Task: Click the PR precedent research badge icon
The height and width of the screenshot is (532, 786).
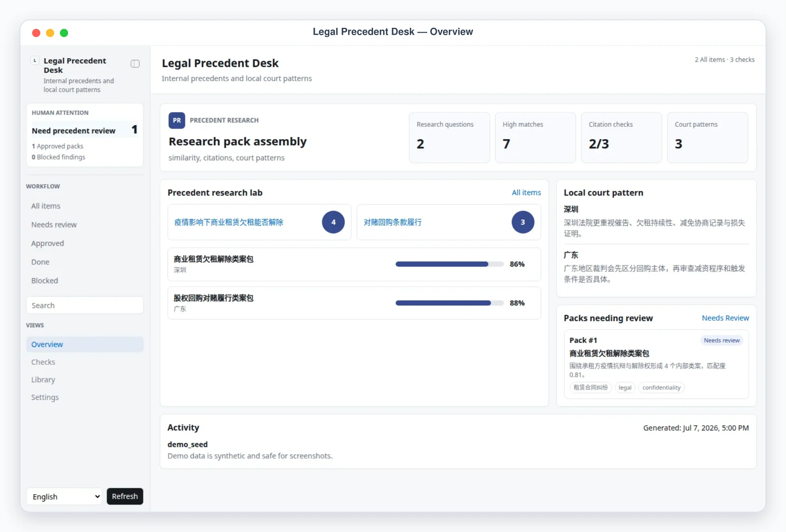Action: pos(177,120)
